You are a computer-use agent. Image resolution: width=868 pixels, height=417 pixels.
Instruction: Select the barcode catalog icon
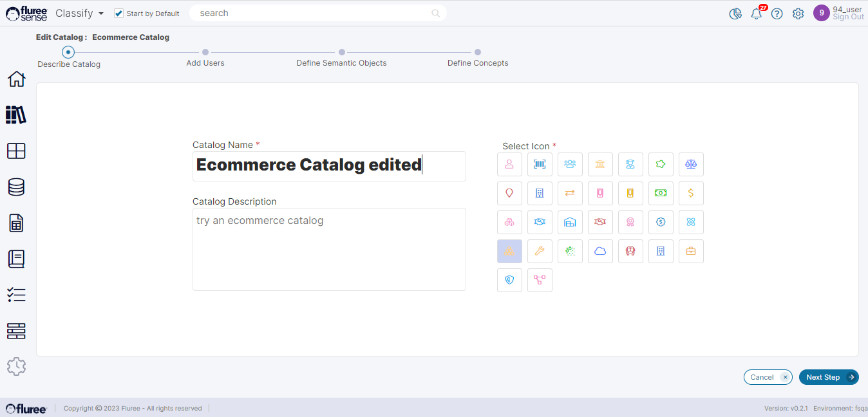(540, 164)
